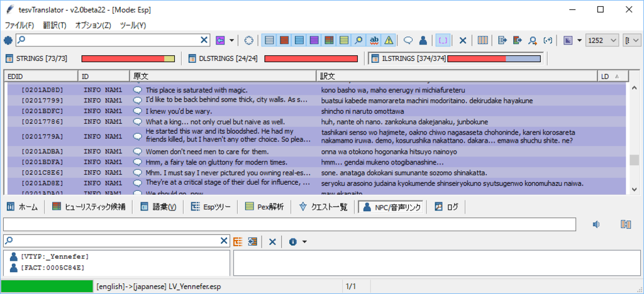Open the ホーム tab
This screenshot has width=644, height=294.
[23, 207]
